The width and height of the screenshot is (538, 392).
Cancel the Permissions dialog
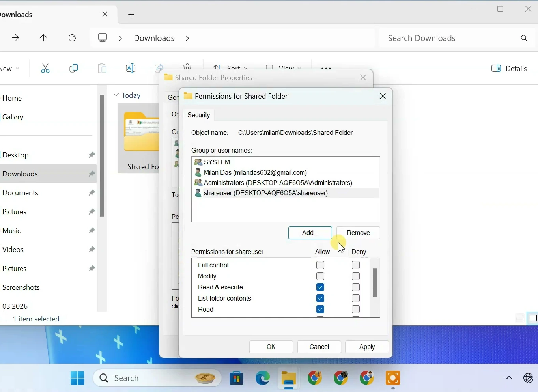coord(319,347)
